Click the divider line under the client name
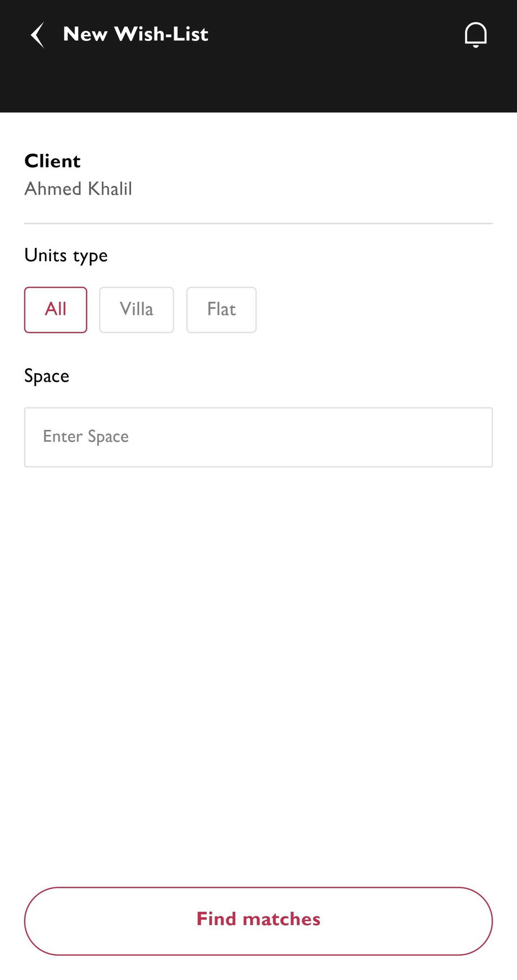The width and height of the screenshot is (517, 980). click(258, 223)
